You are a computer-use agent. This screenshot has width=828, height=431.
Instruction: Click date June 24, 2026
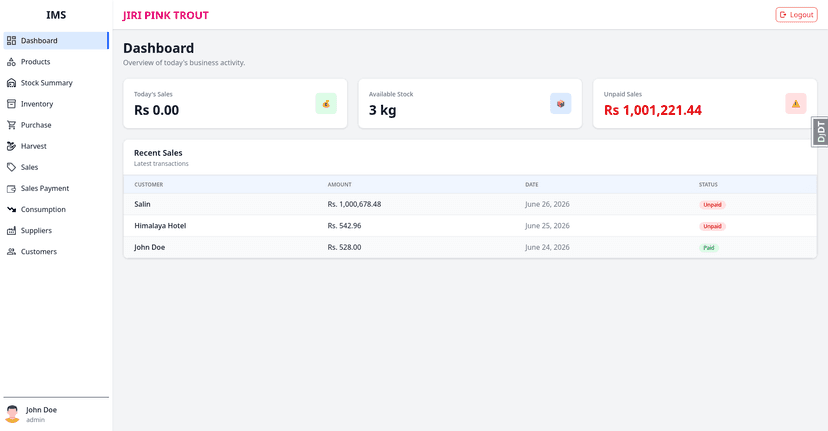point(547,247)
